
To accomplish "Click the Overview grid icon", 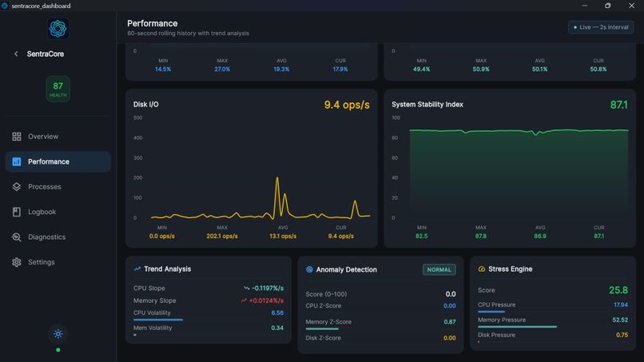I will coord(17,137).
